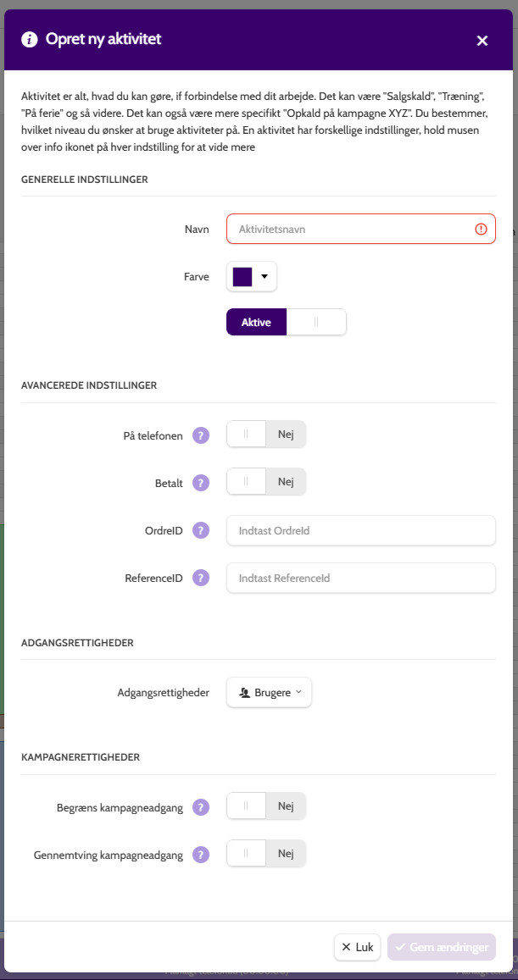Select the purple Farve color swatch
Image resolution: width=518 pixels, height=980 pixels.
point(242,277)
